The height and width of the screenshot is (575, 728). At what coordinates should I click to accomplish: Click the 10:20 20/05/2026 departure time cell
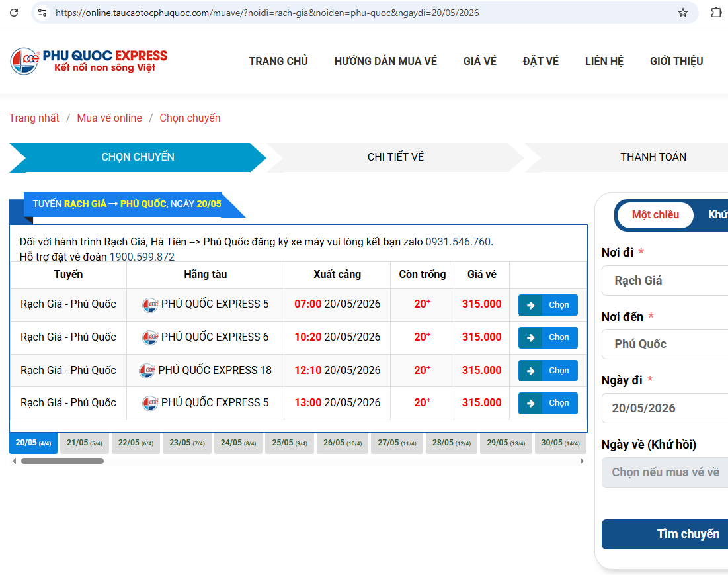tap(337, 337)
